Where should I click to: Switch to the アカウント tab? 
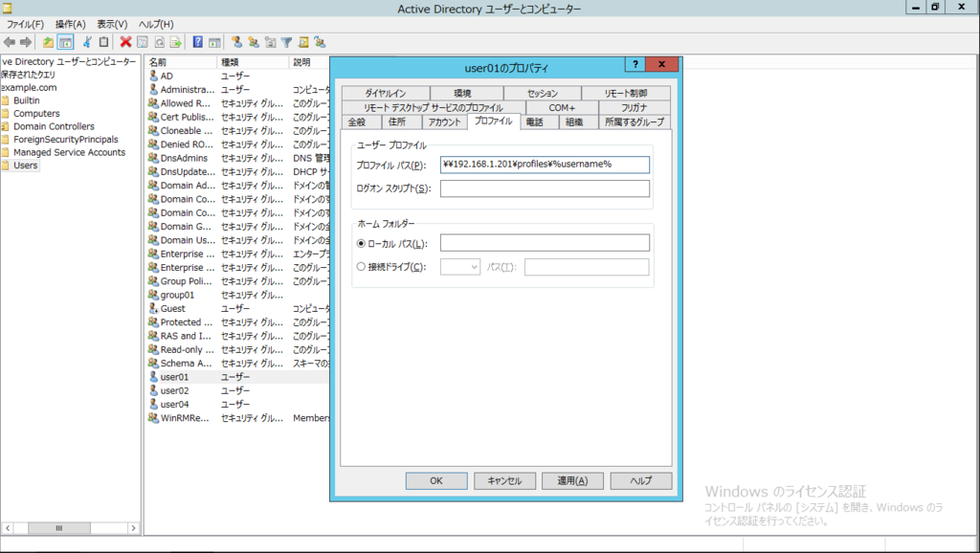click(x=444, y=122)
